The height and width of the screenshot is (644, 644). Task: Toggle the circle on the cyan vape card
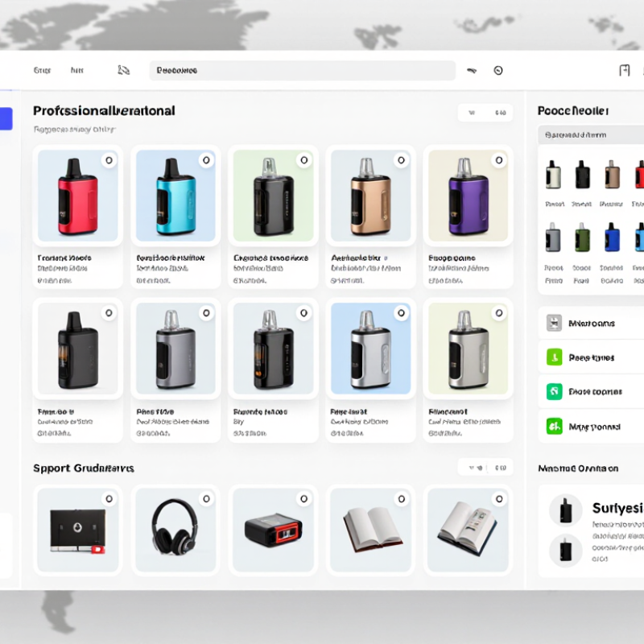207,160
